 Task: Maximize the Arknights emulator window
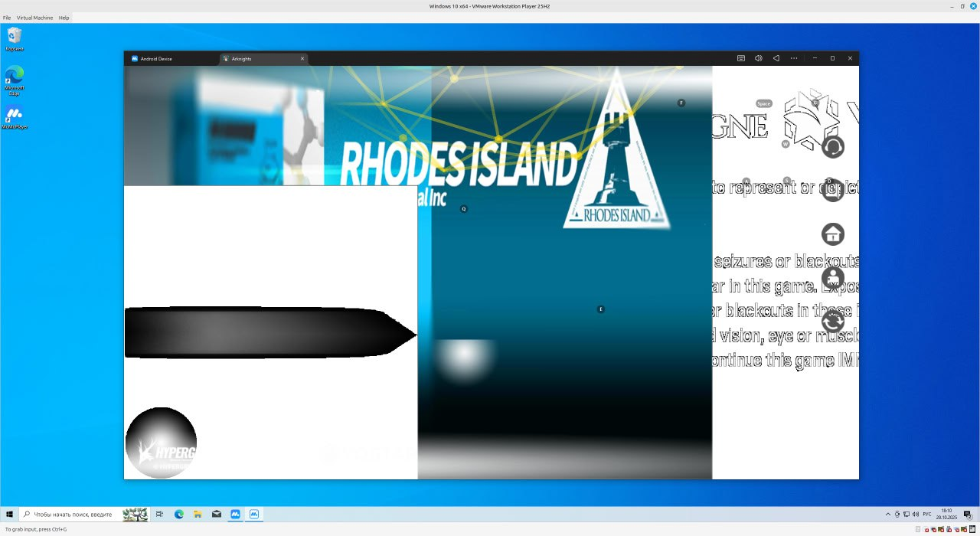coord(832,58)
